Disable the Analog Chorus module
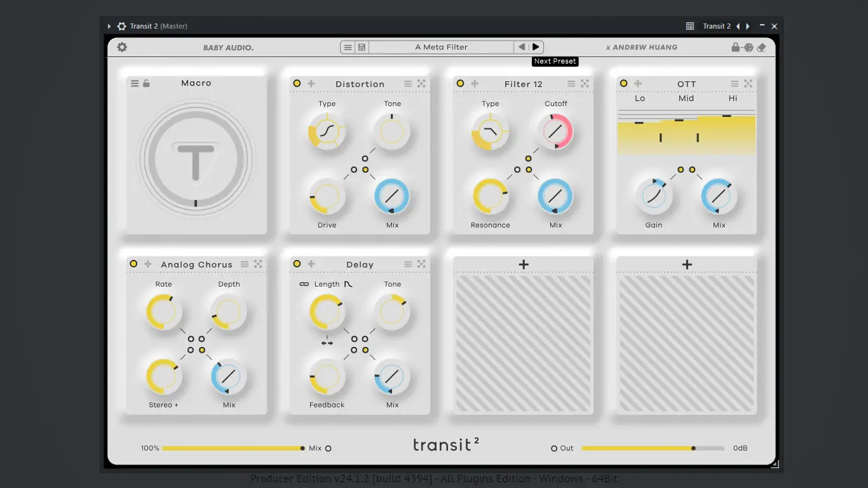The width and height of the screenshot is (868, 488). pos(133,264)
